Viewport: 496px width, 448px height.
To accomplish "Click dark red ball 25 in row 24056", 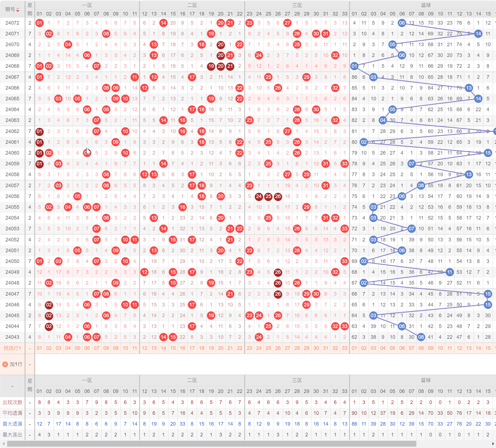I will (x=268, y=196).
